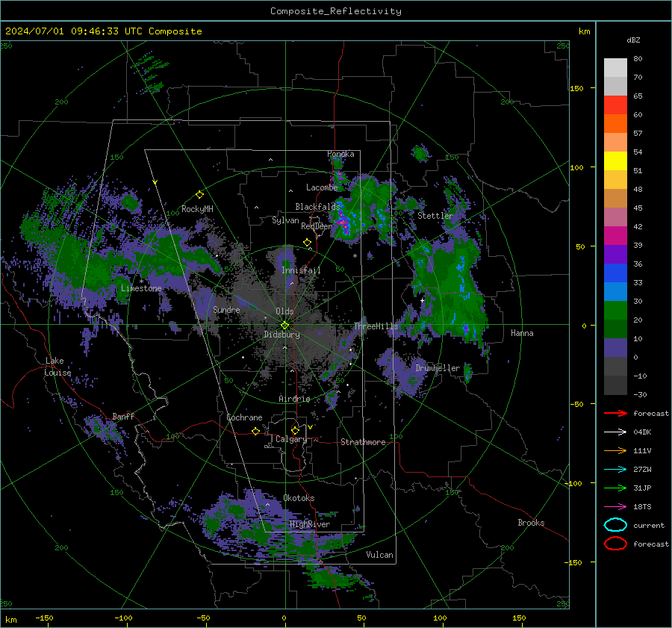This screenshot has width=672, height=628.
Task: Click the Vulcan city label
Action: point(379,555)
